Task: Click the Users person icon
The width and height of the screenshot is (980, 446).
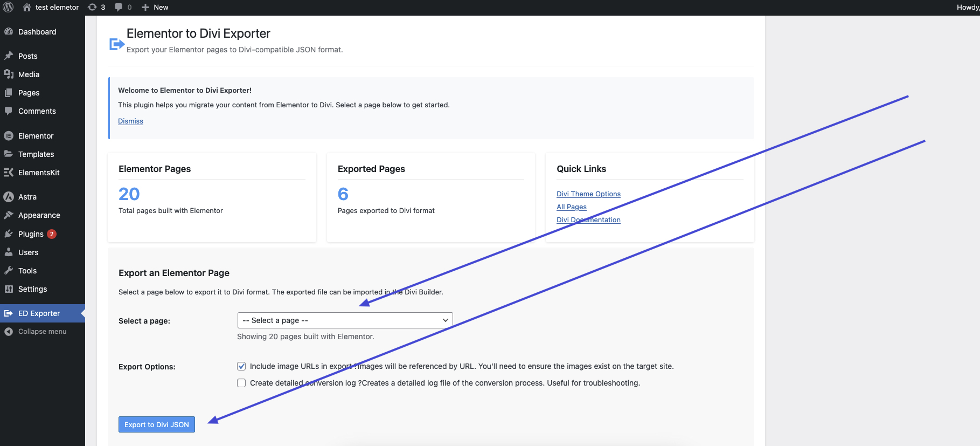Action: 9,252
